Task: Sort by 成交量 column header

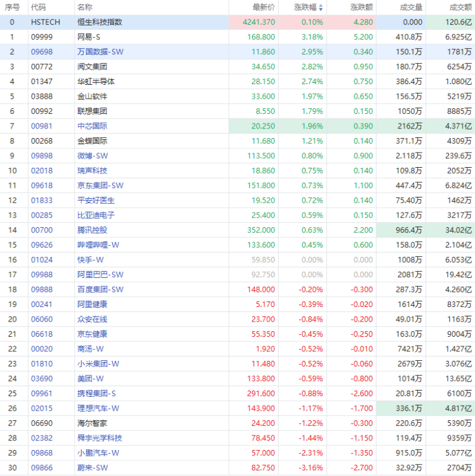Action: point(411,8)
